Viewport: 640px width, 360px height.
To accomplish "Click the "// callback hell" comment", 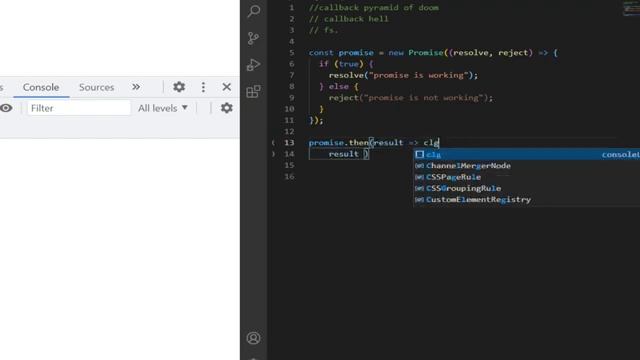I will pyautogui.click(x=349, y=19).
